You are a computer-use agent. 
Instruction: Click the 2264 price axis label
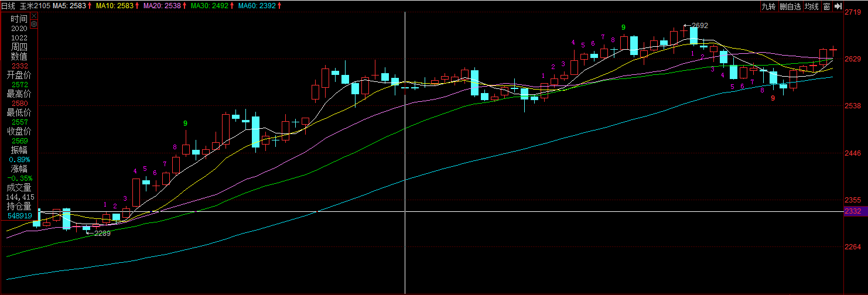point(853,247)
